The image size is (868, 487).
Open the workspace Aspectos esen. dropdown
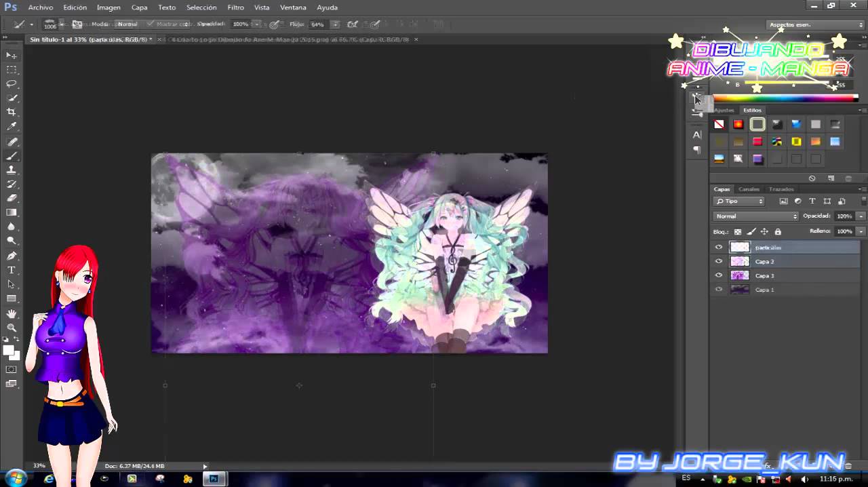(x=816, y=25)
